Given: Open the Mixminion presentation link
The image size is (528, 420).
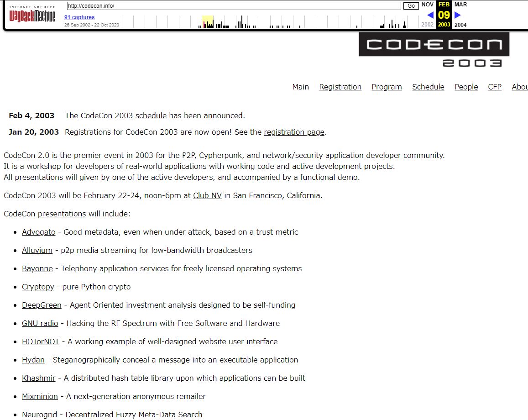Looking at the screenshot, I should (40, 396).
